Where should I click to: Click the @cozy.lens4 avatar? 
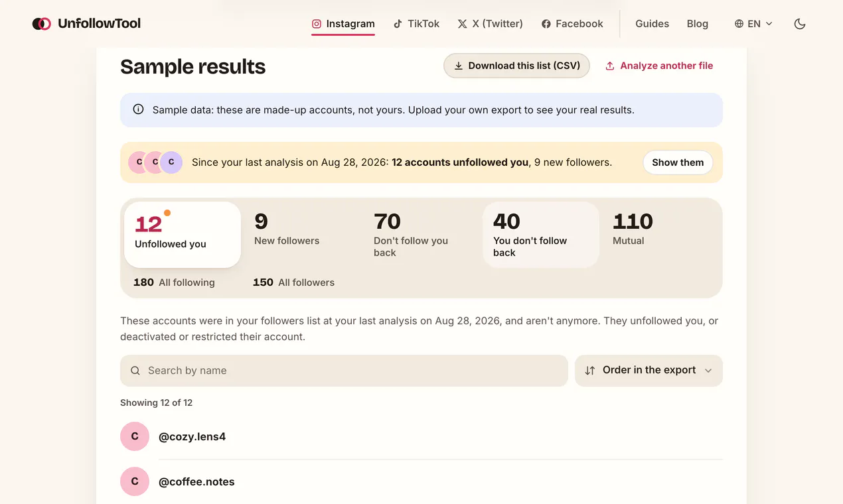pos(135,436)
